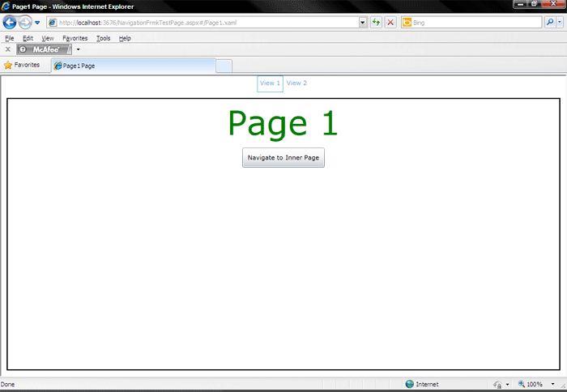Viewport: 567px width, 392px height.
Task: Click the green Refresh icon
Action: tap(376, 23)
